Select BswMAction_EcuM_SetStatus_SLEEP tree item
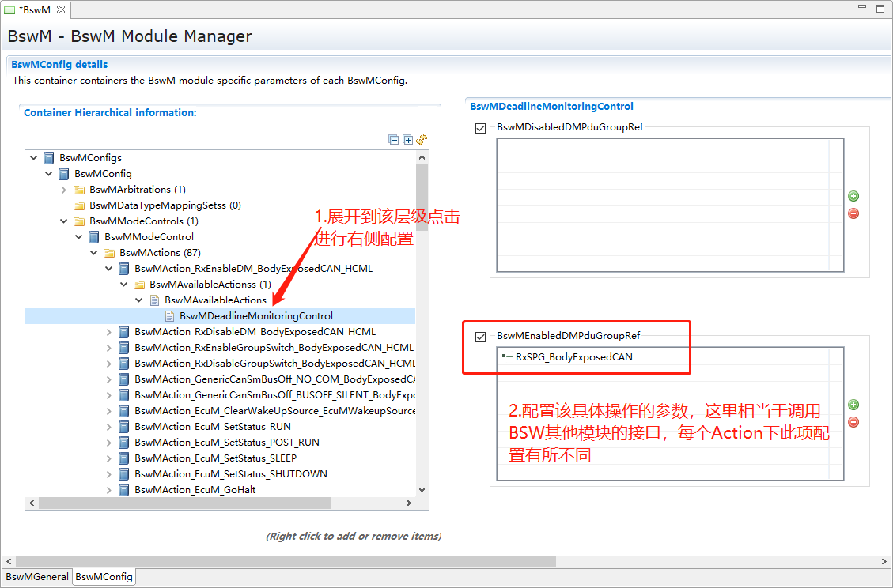The width and height of the screenshot is (893, 588). [x=215, y=458]
